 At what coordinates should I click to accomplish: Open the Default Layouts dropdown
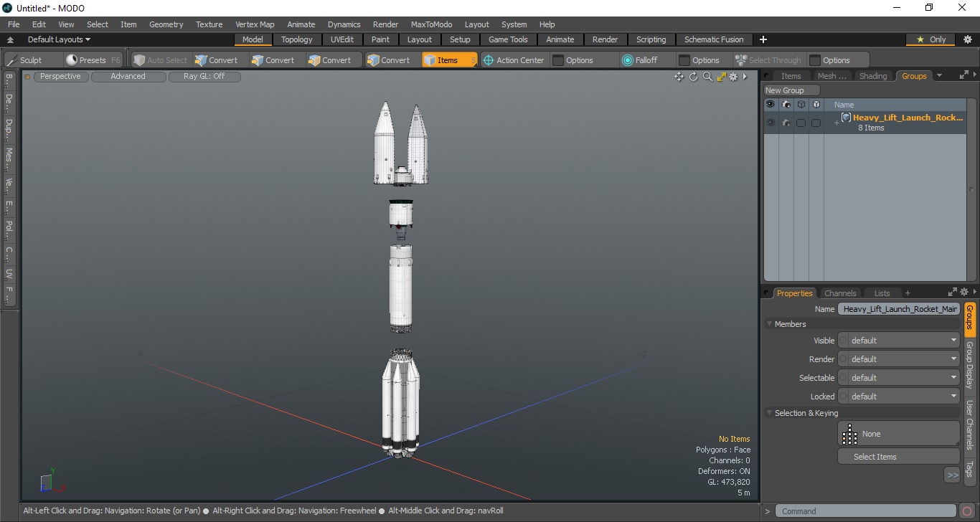click(x=59, y=39)
